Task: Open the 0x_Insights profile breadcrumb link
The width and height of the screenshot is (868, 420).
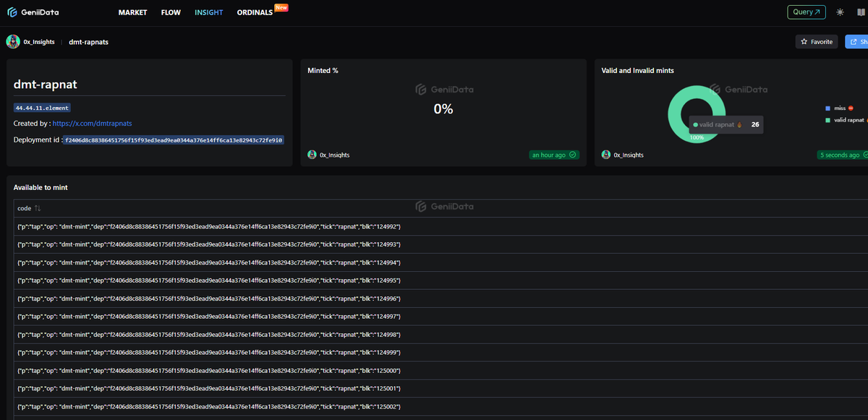Action: [x=39, y=42]
